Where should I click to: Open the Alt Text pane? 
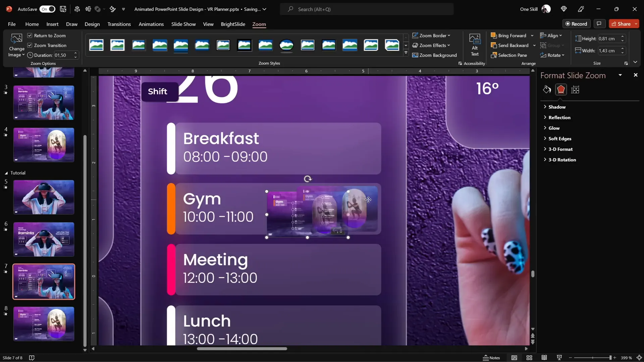tap(475, 45)
